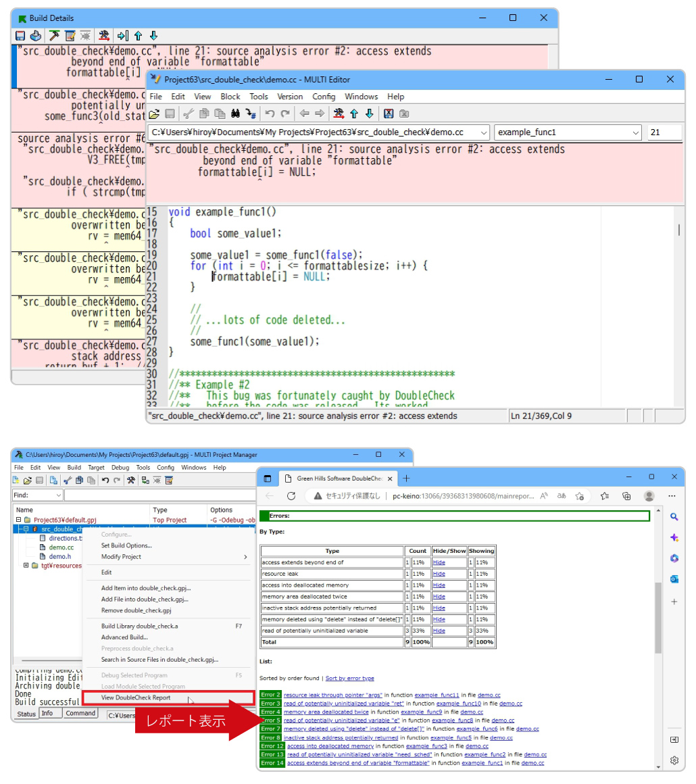This screenshot has height=784, width=696.
Task: Click the Error 14 green label
Action: click(272, 764)
